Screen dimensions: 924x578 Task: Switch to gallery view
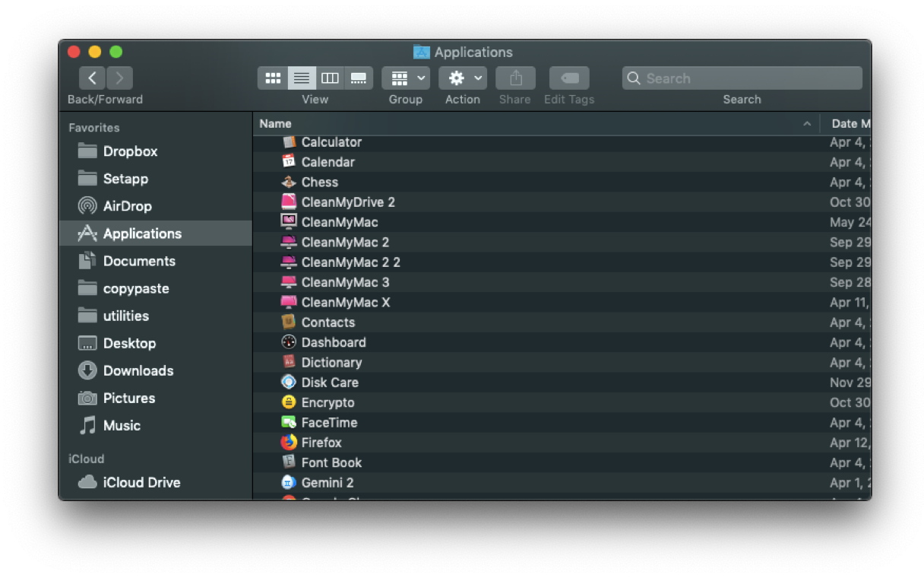pos(359,78)
